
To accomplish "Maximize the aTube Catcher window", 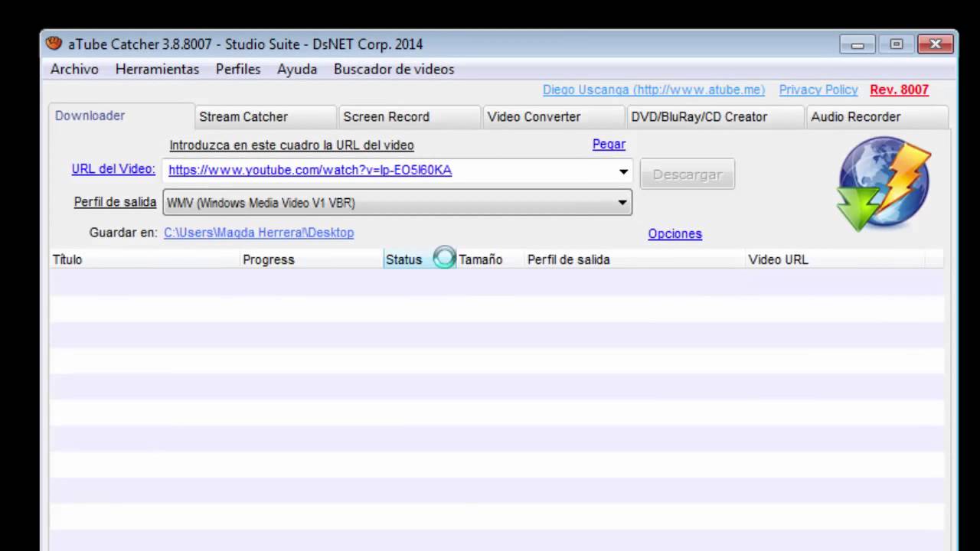I will 896,44.
